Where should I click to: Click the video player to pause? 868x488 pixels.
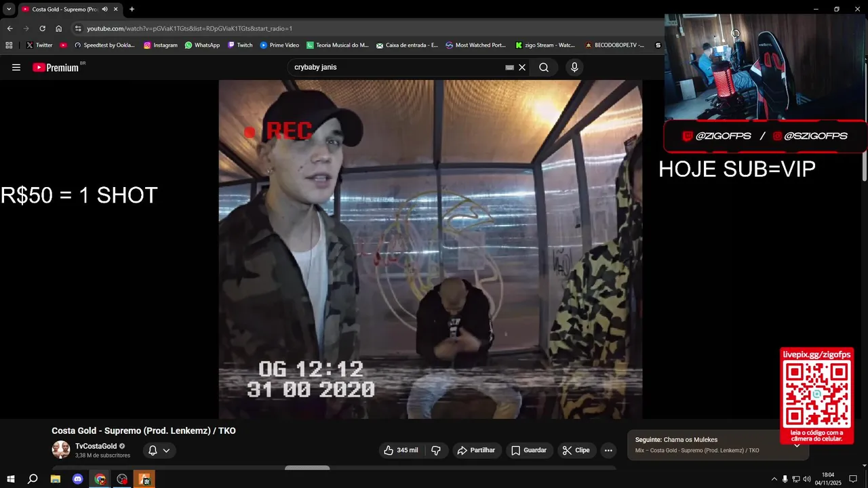[x=430, y=249]
